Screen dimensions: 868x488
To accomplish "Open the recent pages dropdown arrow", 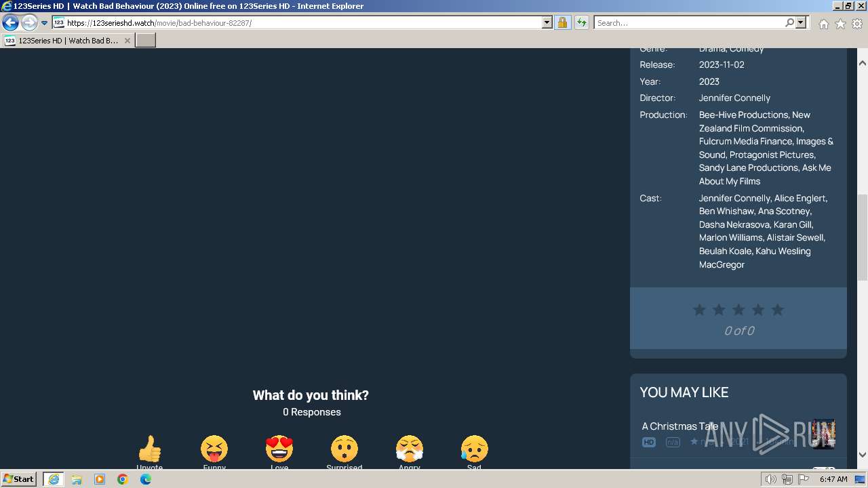I will (x=44, y=22).
